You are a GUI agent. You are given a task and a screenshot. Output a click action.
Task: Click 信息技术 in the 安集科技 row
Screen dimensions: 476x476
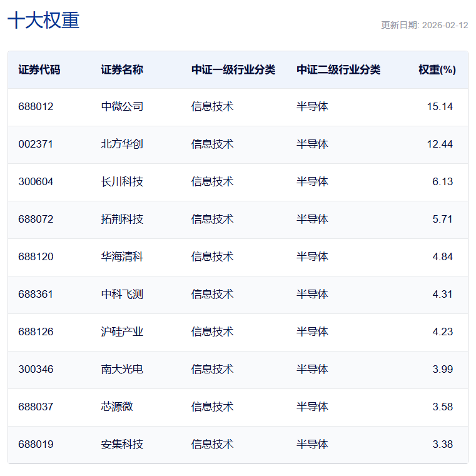[x=212, y=445]
